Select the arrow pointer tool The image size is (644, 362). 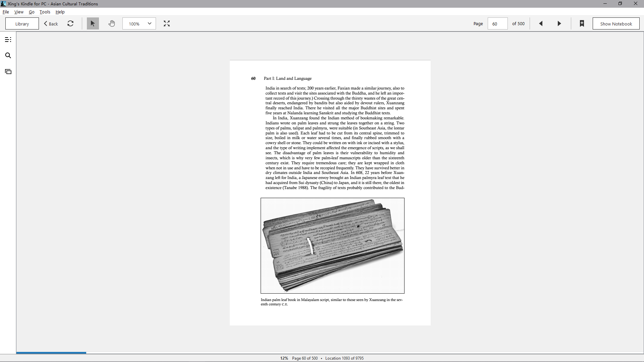coord(93,23)
